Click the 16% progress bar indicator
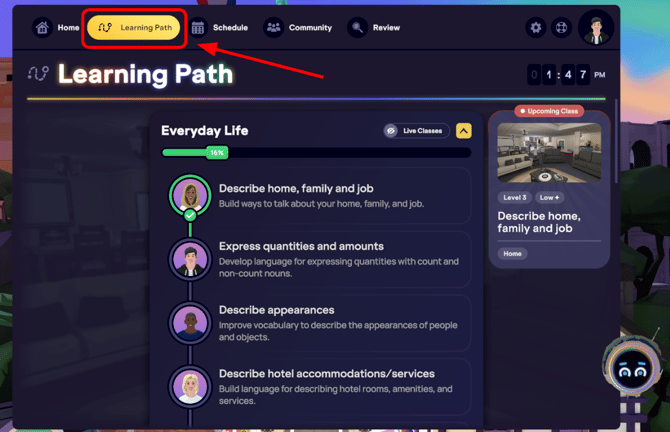670x432 pixels. (217, 153)
